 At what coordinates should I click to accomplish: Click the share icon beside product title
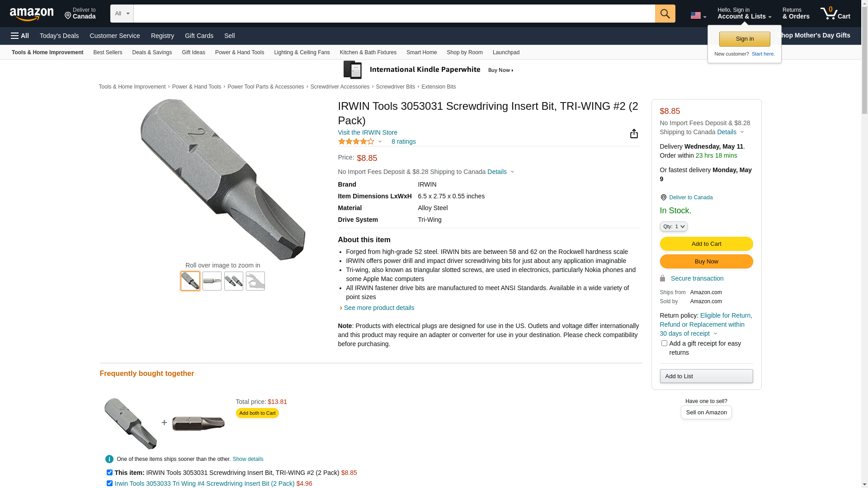tap(634, 133)
